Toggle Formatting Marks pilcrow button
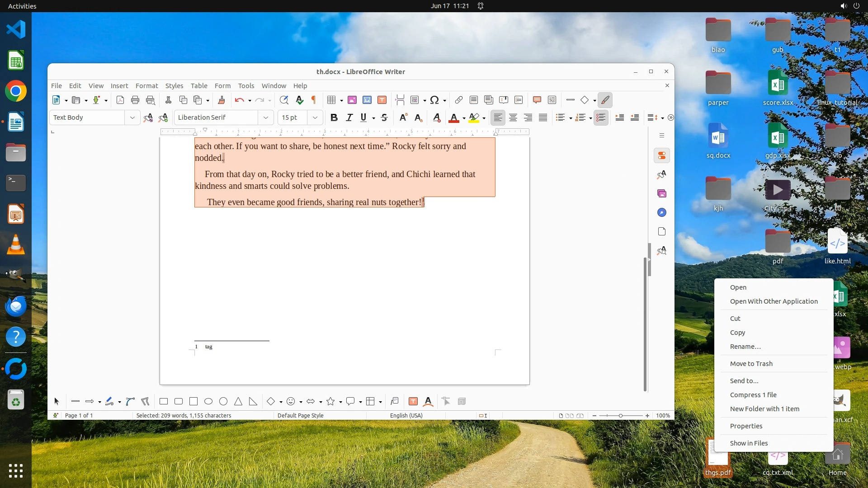Image resolution: width=868 pixels, height=488 pixels. point(314,100)
